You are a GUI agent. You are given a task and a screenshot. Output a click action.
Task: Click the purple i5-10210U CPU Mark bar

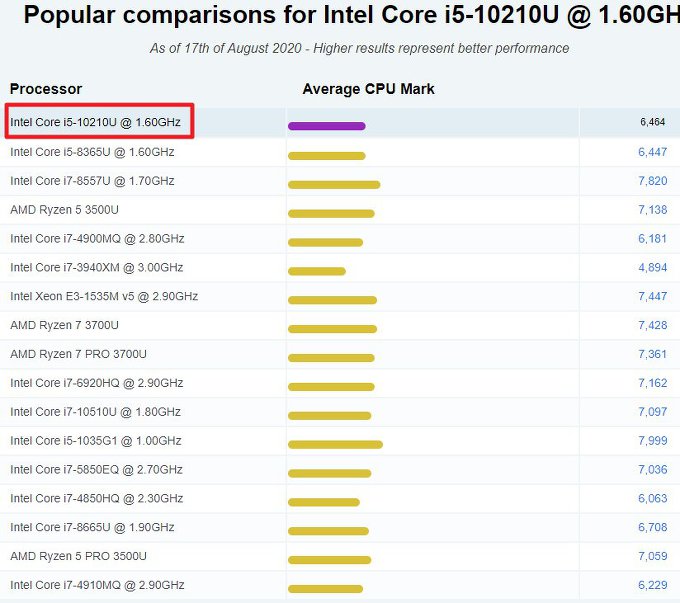pos(326,126)
